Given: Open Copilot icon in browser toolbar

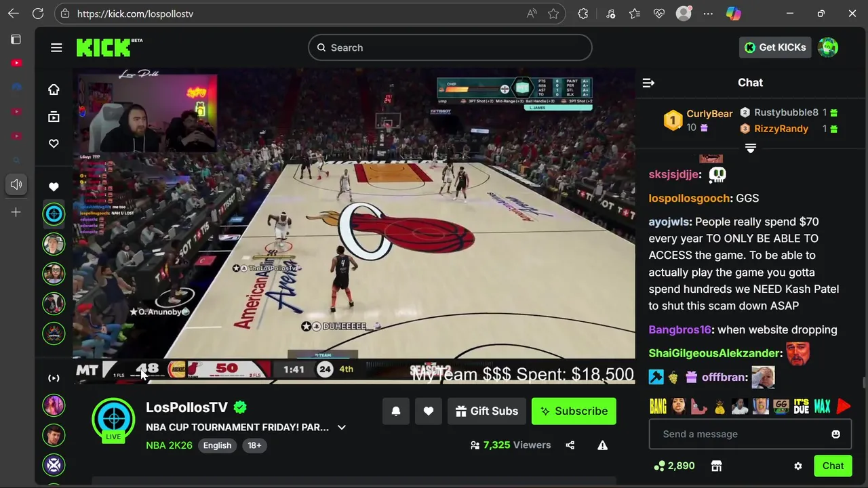Looking at the screenshot, I should (x=733, y=14).
